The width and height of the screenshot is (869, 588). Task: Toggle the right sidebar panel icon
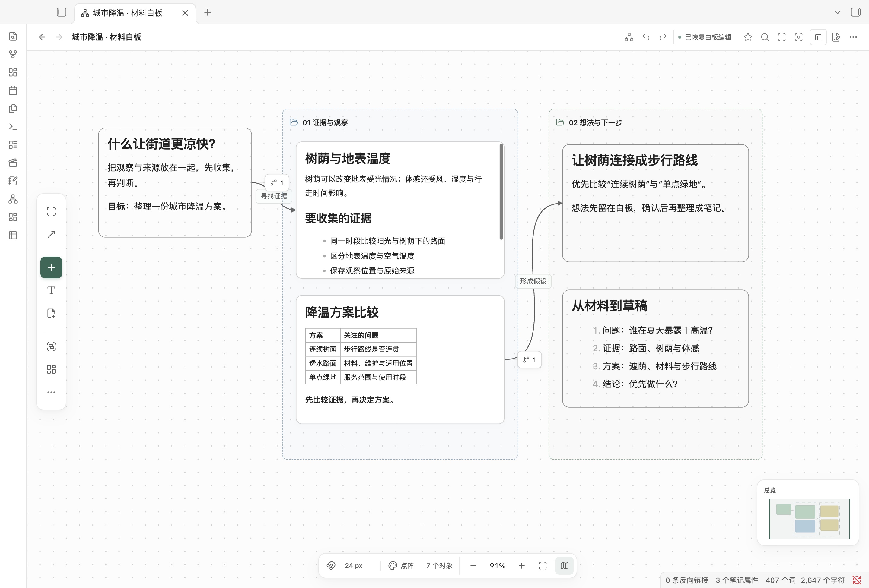click(x=855, y=12)
